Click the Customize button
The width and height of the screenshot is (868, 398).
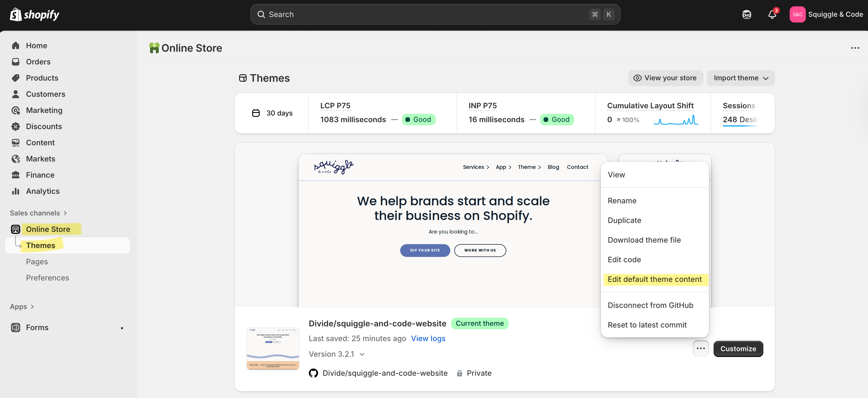tap(738, 349)
